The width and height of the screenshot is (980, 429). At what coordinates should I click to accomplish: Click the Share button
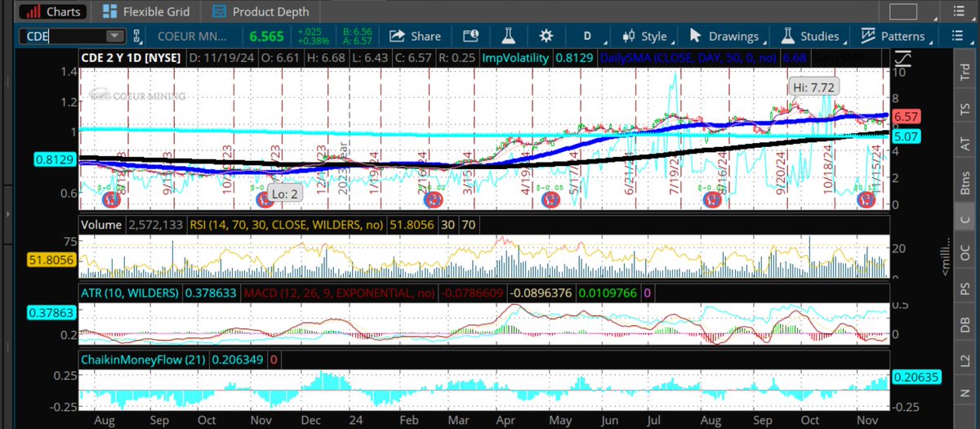pyautogui.click(x=415, y=36)
